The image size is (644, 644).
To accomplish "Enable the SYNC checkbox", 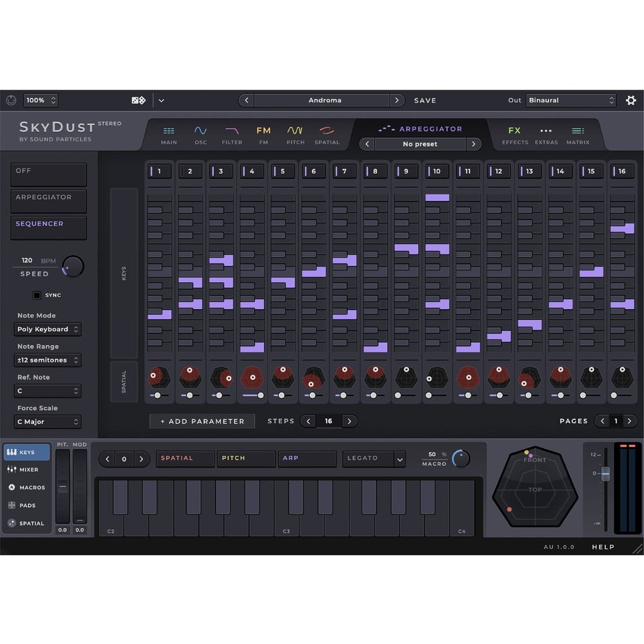I will pos(37,295).
